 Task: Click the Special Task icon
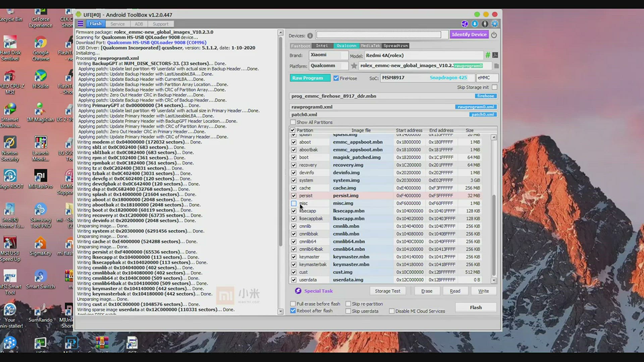point(298,291)
